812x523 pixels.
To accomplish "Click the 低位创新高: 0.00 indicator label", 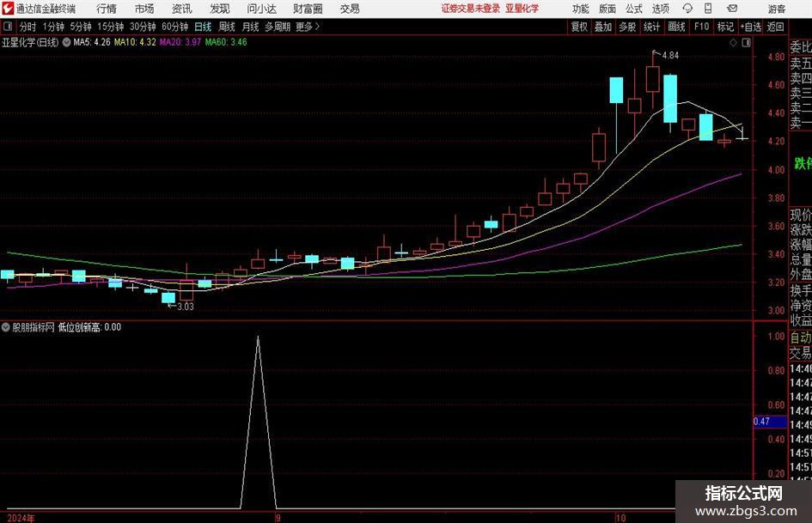I will [89, 327].
